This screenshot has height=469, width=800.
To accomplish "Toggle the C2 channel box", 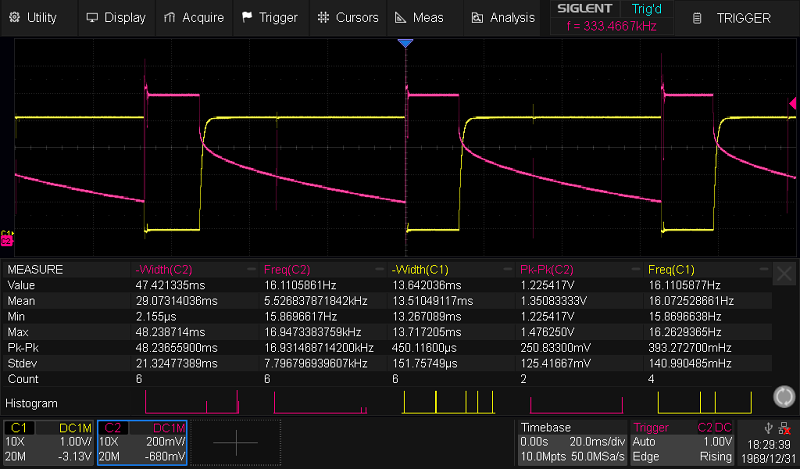I will click(x=142, y=441).
